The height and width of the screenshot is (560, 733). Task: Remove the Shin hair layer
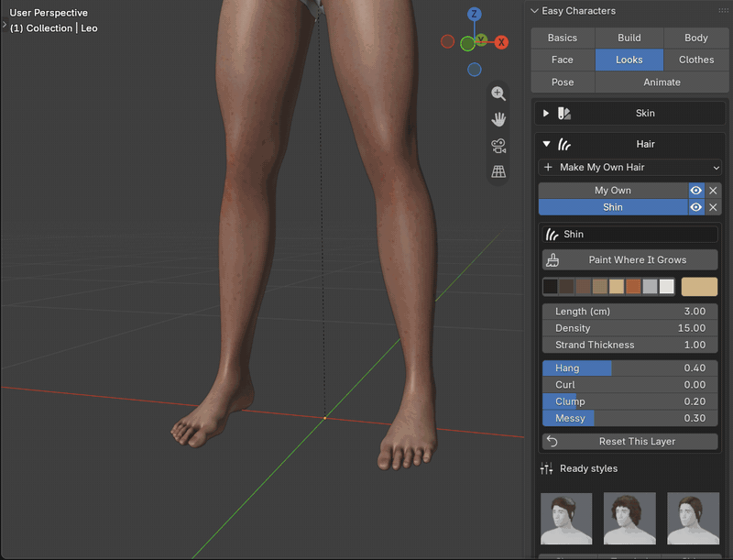(713, 207)
